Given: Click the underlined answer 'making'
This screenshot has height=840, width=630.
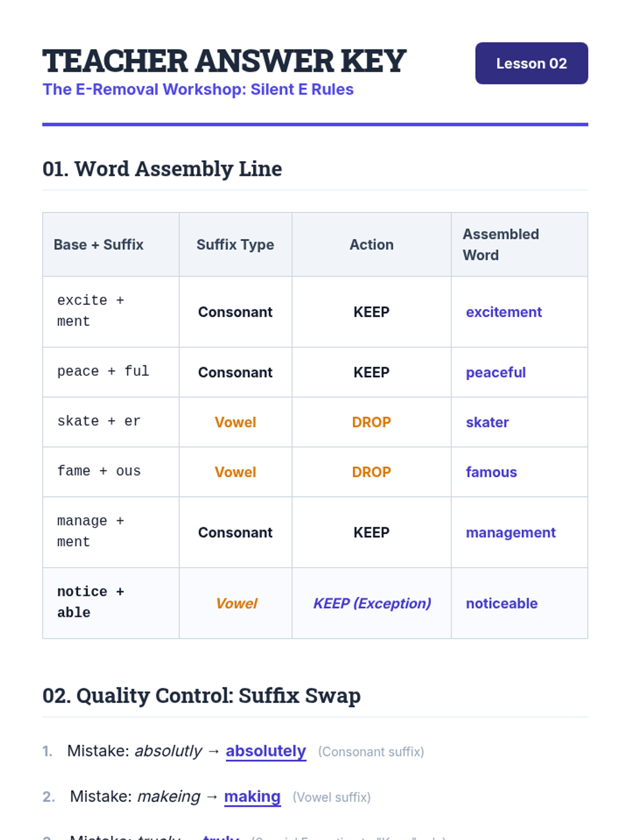Looking at the screenshot, I should (x=252, y=797).
